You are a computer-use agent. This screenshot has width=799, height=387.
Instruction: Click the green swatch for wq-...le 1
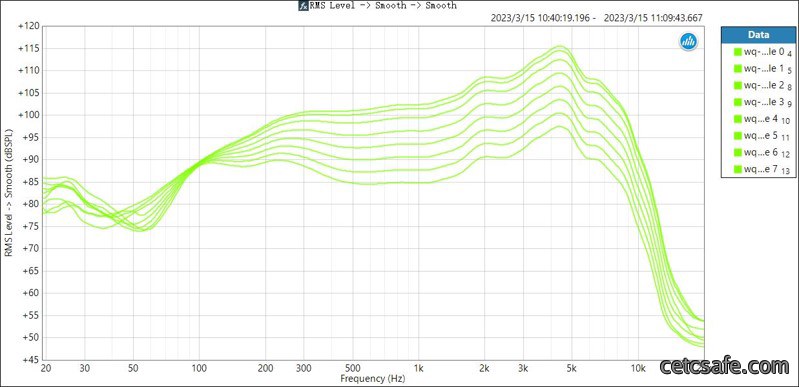737,68
